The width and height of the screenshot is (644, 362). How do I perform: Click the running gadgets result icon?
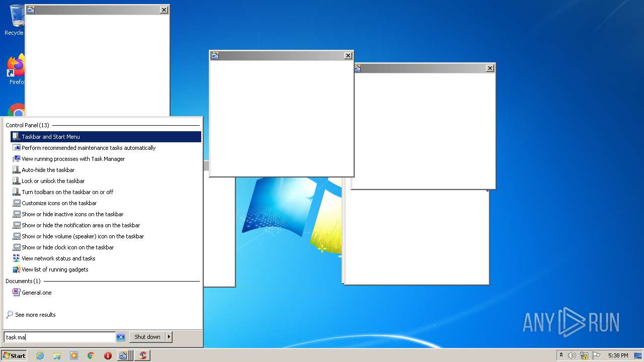click(x=17, y=269)
